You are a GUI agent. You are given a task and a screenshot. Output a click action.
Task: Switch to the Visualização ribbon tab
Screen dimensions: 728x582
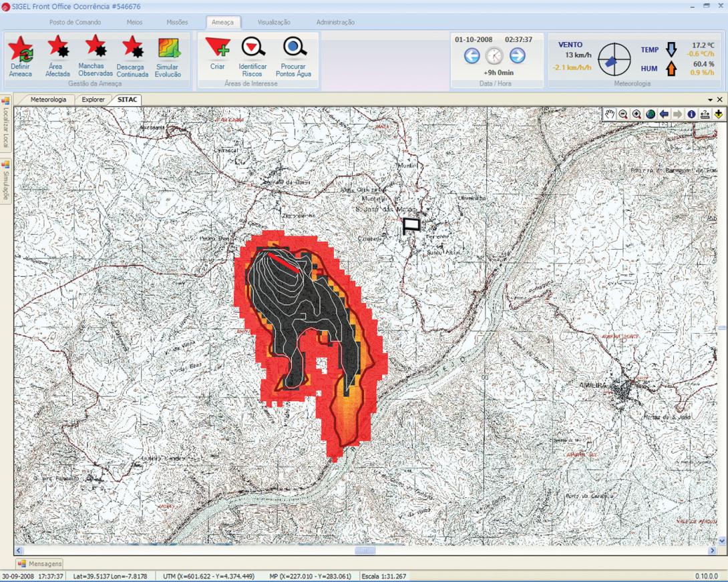(x=274, y=22)
